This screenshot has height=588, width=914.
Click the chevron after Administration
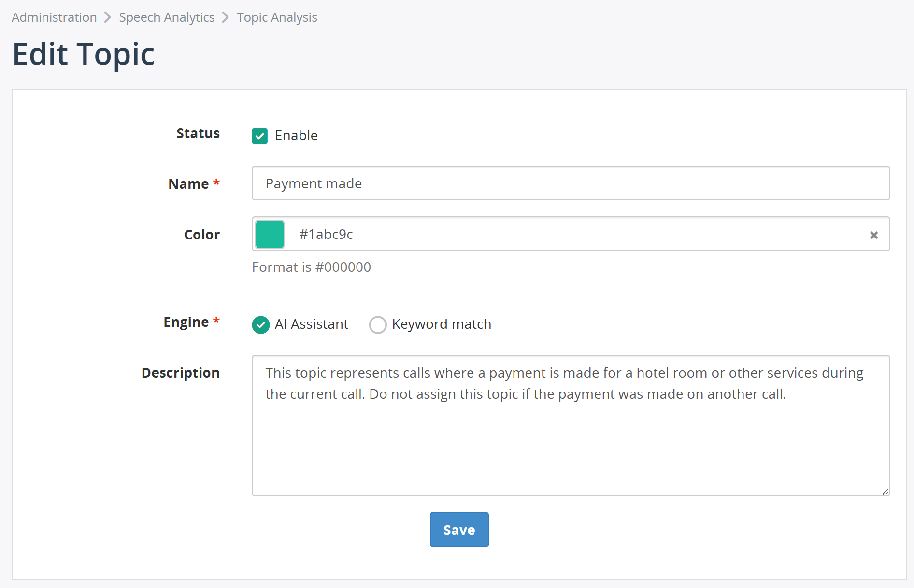tap(108, 17)
